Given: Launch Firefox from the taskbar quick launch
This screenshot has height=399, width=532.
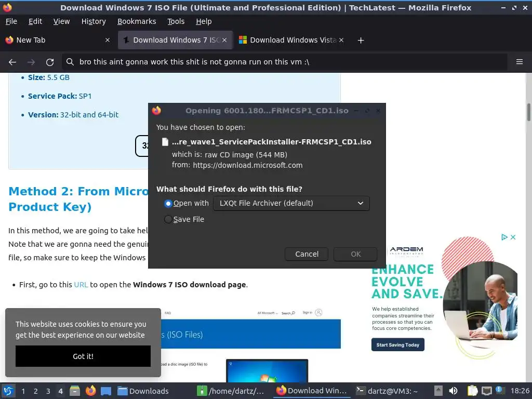Looking at the screenshot, I should (x=90, y=391).
